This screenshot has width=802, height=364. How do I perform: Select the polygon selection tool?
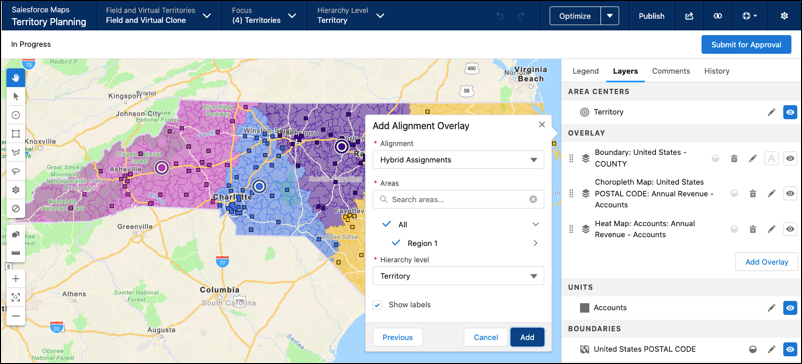tap(16, 152)
